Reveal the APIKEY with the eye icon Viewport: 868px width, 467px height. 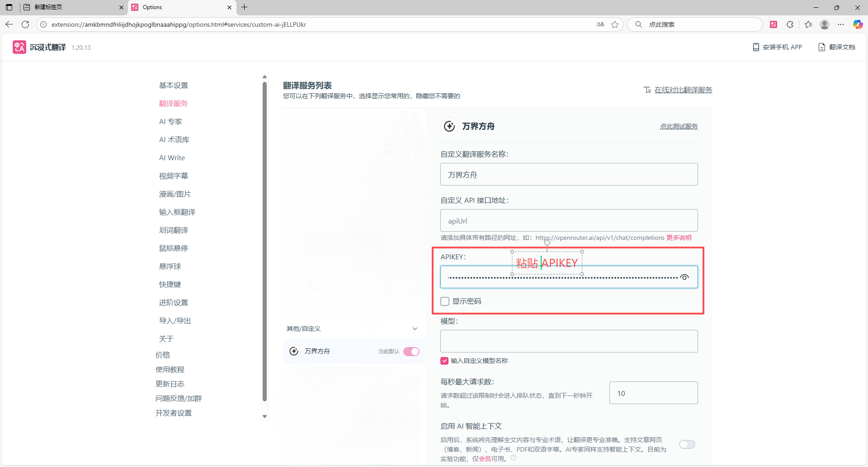pyautogui.click(x=684, y=277)
